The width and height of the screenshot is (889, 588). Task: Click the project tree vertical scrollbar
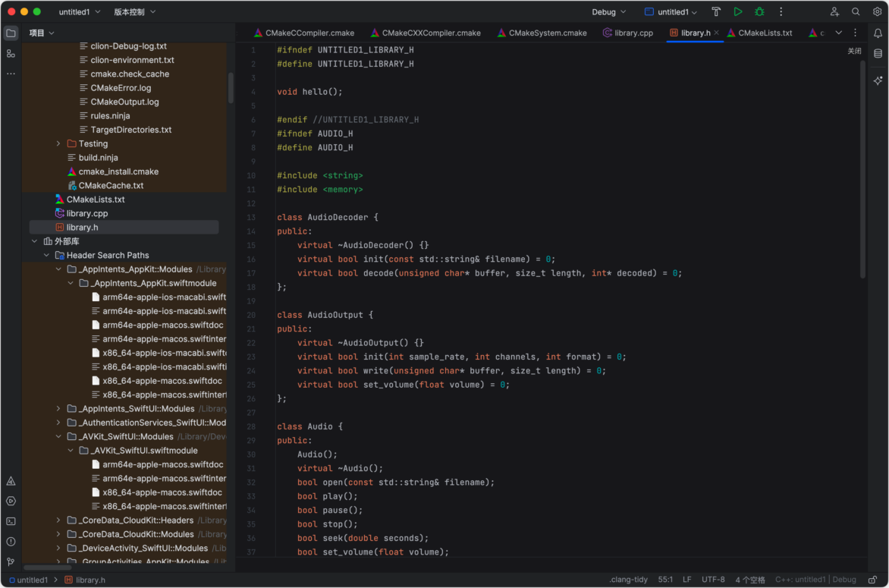(231, 88)
